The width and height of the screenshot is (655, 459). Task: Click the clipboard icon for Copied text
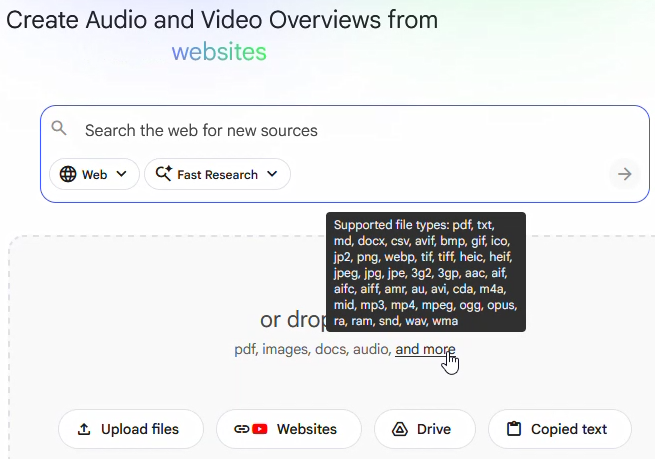[514, 429]
